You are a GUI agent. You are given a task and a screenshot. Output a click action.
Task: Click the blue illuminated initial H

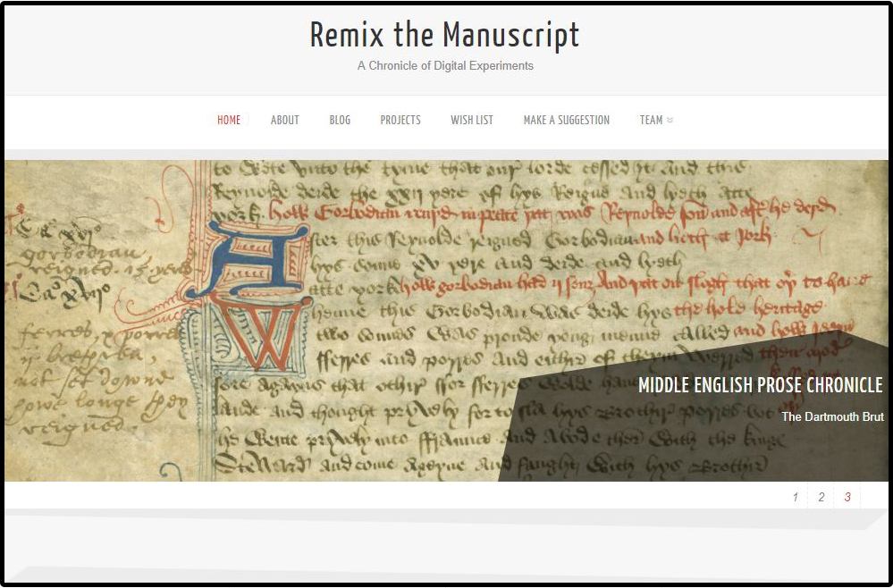[x=259, y=259]
